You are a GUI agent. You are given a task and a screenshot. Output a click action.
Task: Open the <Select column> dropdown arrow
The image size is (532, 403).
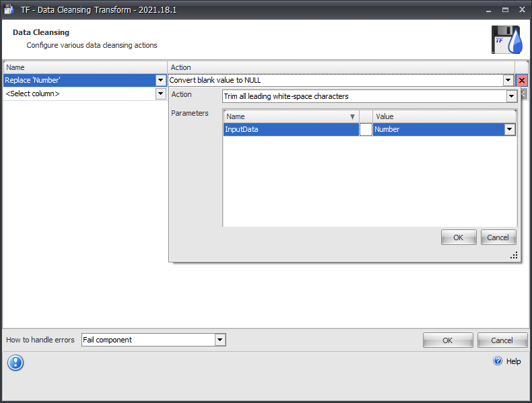pos(160,94)
